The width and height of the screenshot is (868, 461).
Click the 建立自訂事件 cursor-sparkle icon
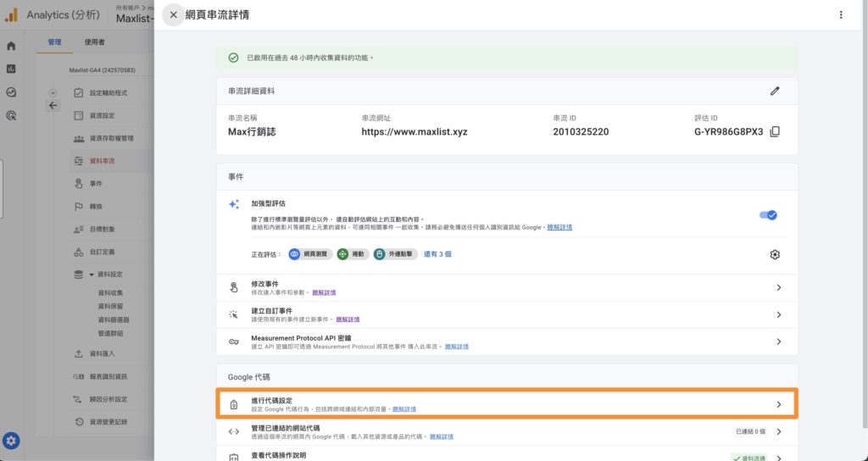point(234,315)
